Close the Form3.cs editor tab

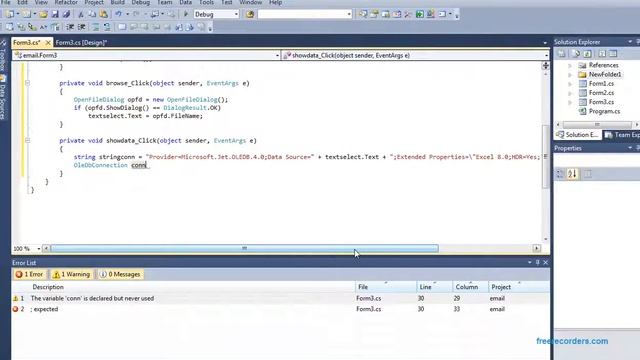(x=48, y=42)
